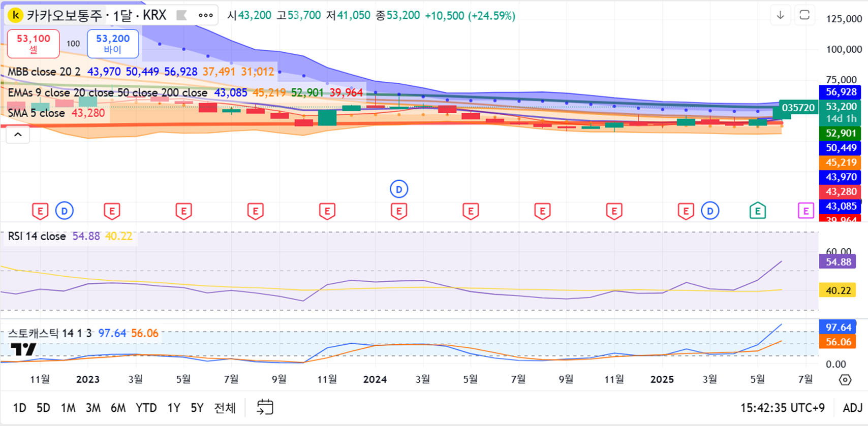This screenshot has width=868, height=426.
Task: Select the 3M time range
Action: click(93, 408)
